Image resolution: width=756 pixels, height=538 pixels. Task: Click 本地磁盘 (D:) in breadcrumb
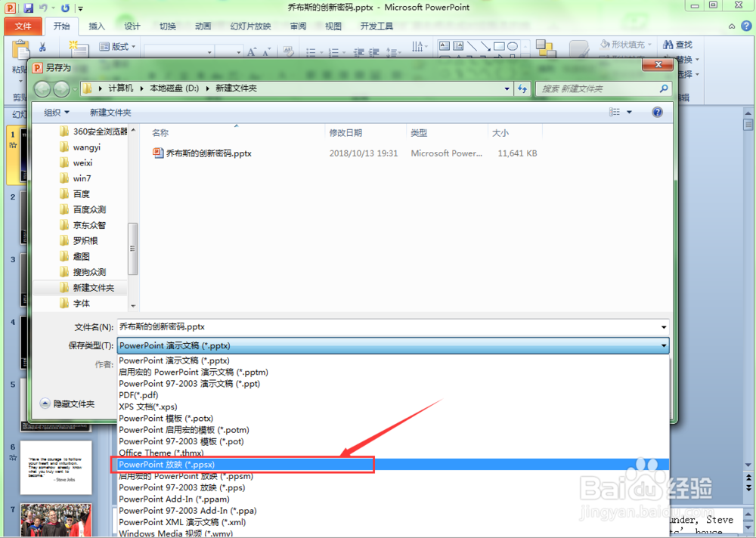174,88
